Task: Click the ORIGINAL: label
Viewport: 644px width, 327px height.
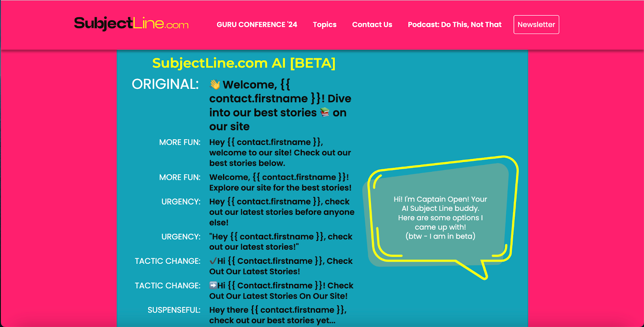Action: pos(165,84)
